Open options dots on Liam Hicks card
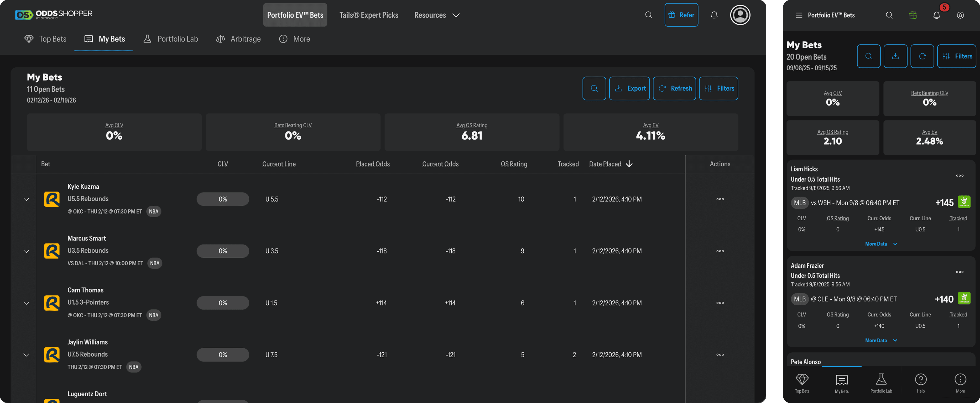 [960, 176]
